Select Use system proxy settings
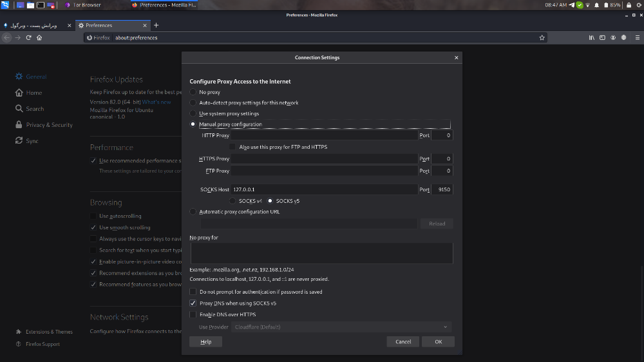 (x=193, y=113)
